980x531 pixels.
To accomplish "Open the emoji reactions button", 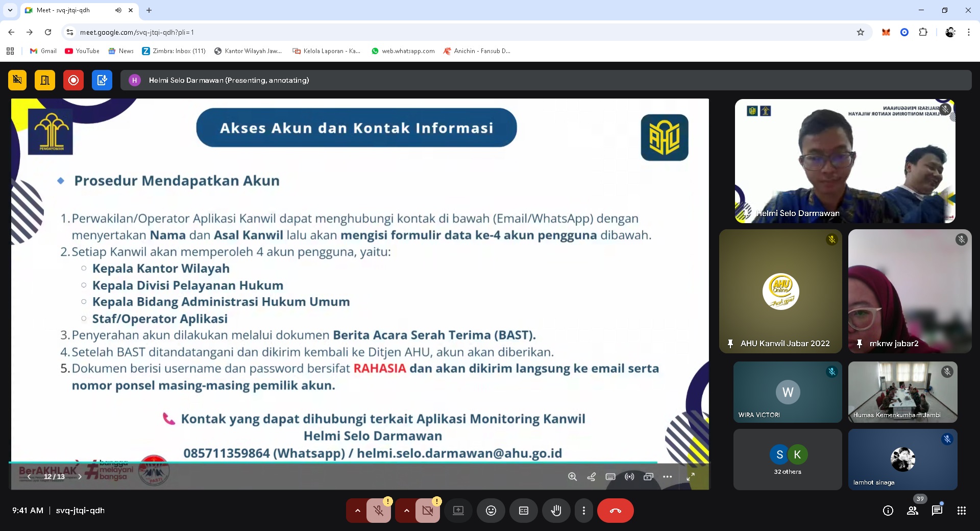I will click(491, 511).
